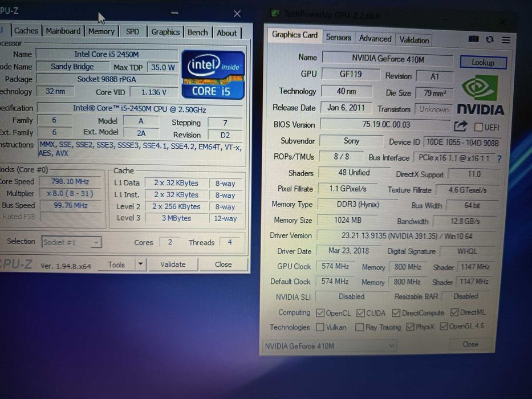The height and width of the screenshot is (399, 532).
Task: Minimize the CPU-Z window
Action: point(174,13)
